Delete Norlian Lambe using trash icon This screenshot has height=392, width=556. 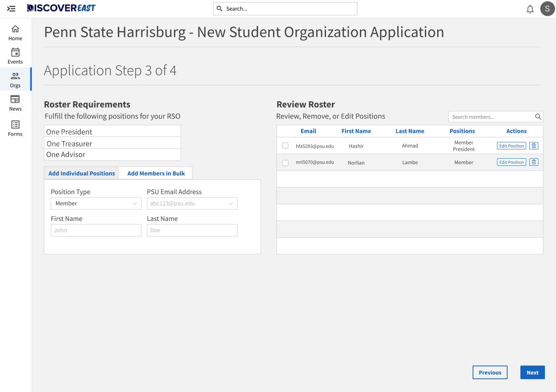coord(534,162)
